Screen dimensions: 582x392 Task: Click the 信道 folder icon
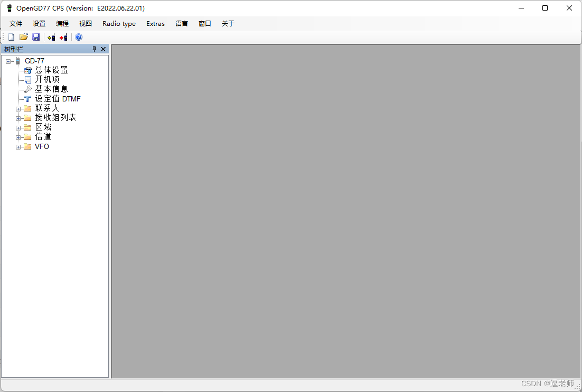pyautogui.click(x=27, y=137)
